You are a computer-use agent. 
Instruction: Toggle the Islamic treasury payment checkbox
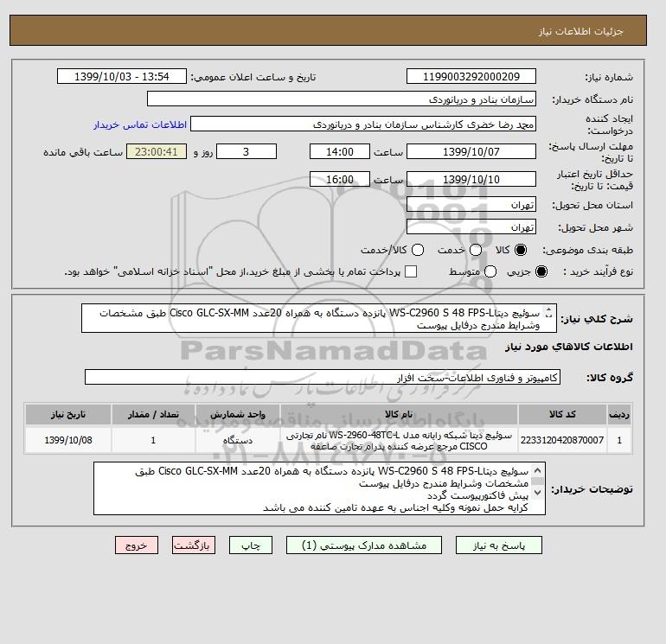pyautogui.click(x=411, y=271)
